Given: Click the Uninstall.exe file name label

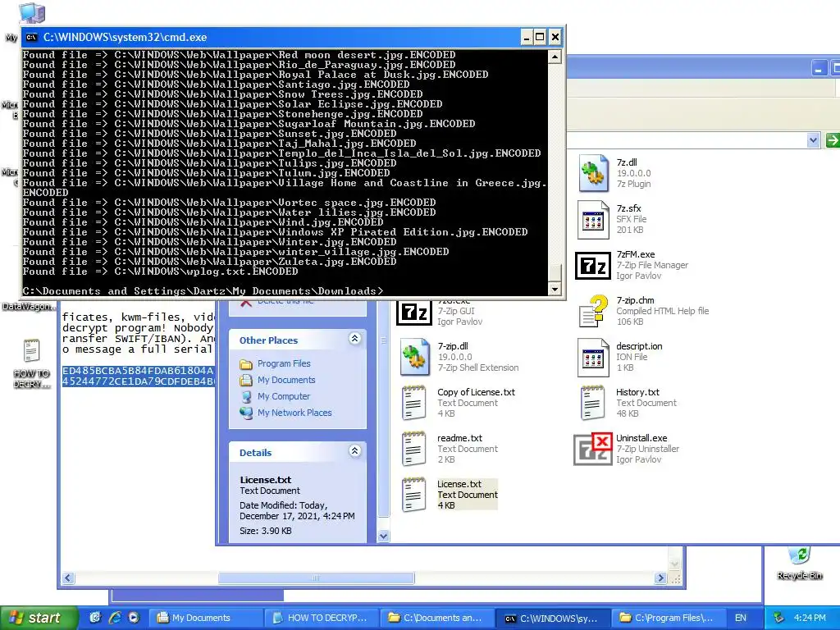Looking at the screenshot, I should (641, 438).
